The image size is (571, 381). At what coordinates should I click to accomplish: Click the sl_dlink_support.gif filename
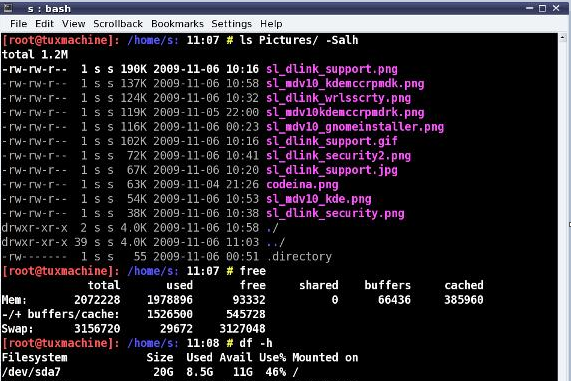tap(332, 141)
